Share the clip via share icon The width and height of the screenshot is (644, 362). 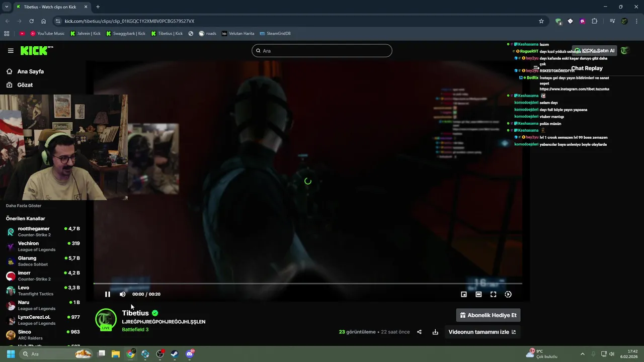[x=419, y=332]
